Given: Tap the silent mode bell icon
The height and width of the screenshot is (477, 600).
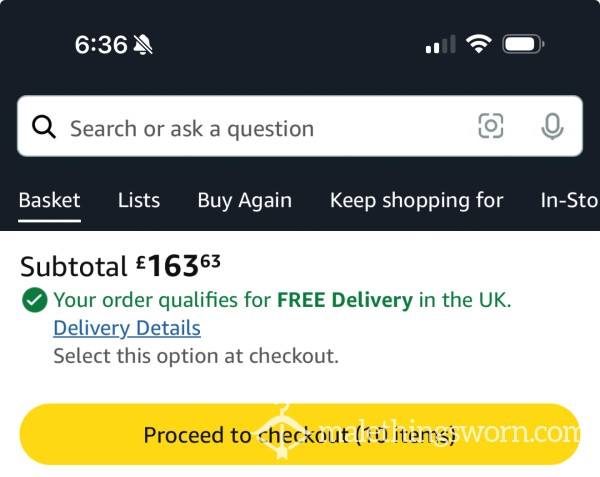Looking at the screenshot, I should [143, 45].
